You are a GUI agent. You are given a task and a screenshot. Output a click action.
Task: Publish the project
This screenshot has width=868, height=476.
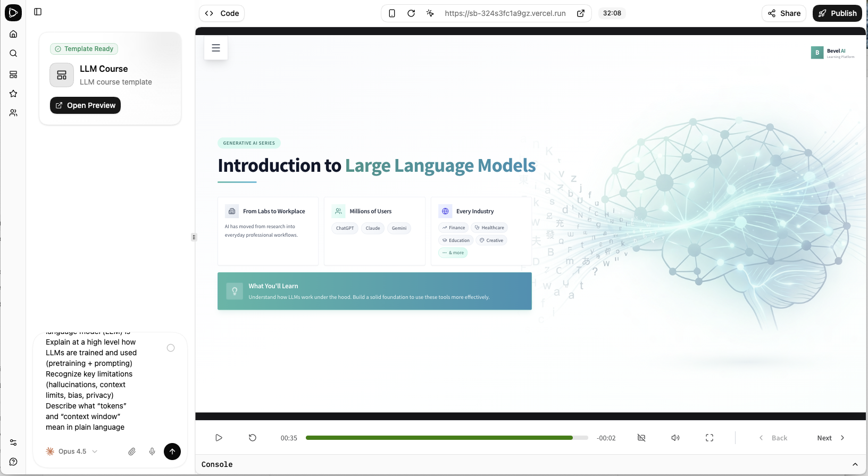coord(837,13)
